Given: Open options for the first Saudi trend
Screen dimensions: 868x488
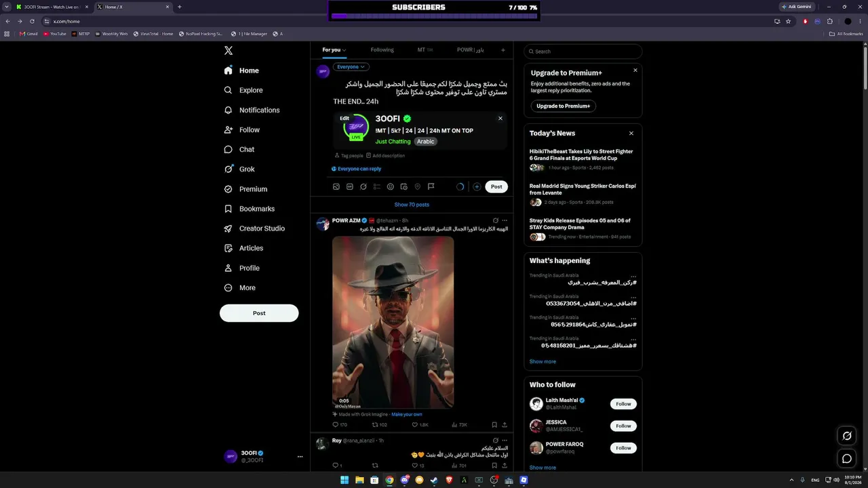Looking at the screenshot, I should pos(633,275).
